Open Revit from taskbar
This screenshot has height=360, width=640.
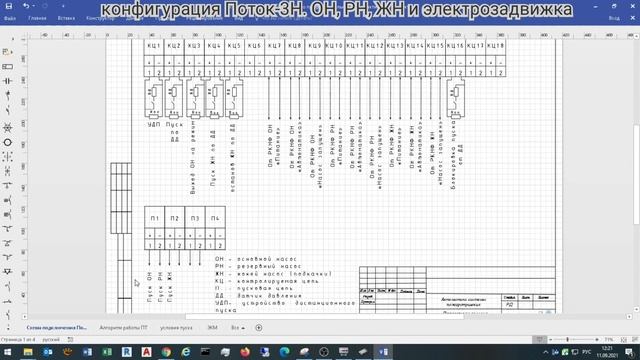pos(127,352)
